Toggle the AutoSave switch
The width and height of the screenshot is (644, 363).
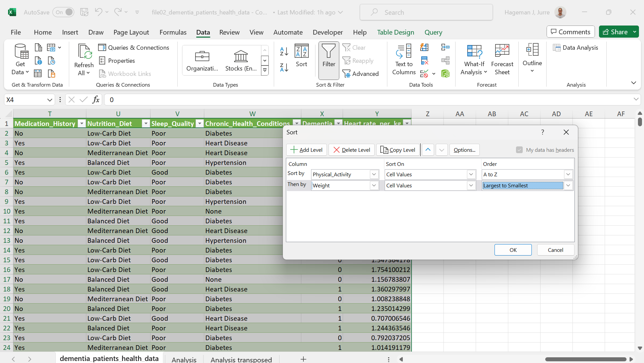[63, 12]
